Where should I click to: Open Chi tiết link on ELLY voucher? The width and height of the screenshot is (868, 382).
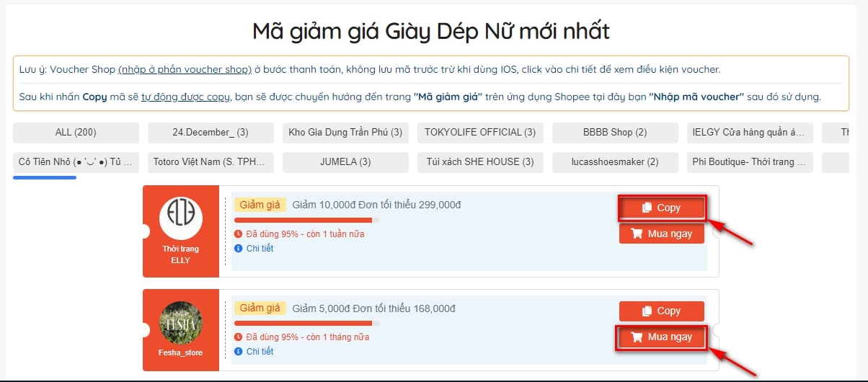(260, 249)
